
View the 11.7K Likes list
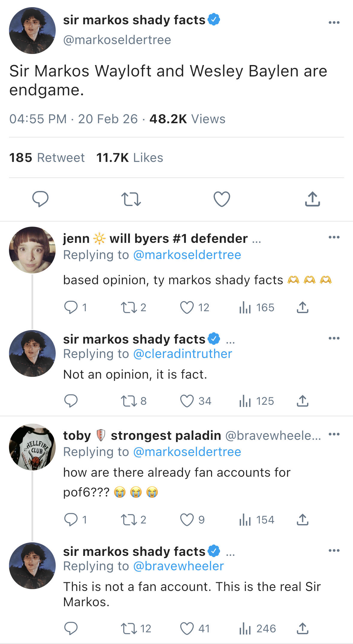coord(130,158)
